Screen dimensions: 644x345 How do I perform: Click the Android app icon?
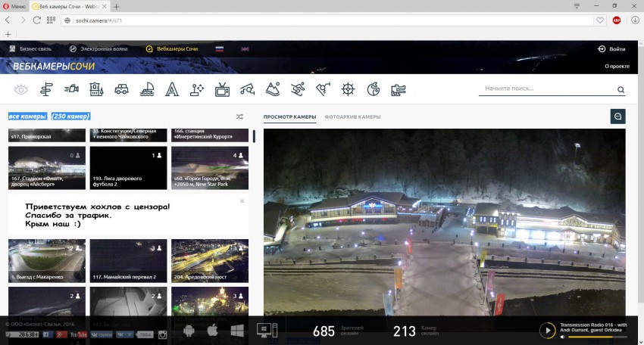pyautogui.click(x=189, y=331)
